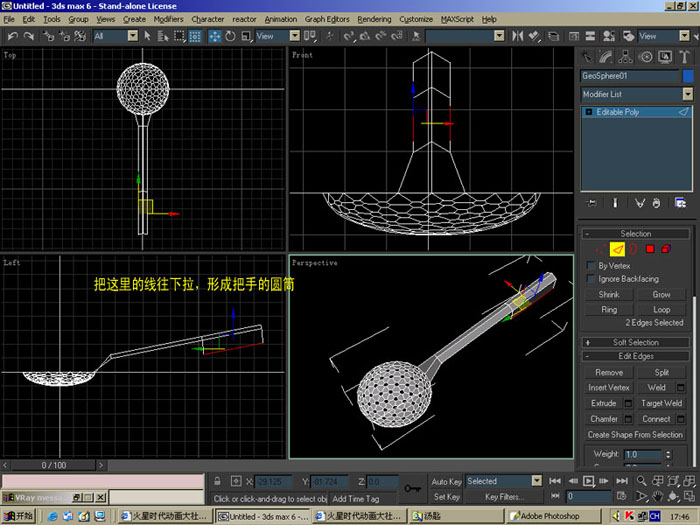The height and width of the screenshot is (525, 700).
Task: Open Select by Name list tool
Action: click(163, 36)
